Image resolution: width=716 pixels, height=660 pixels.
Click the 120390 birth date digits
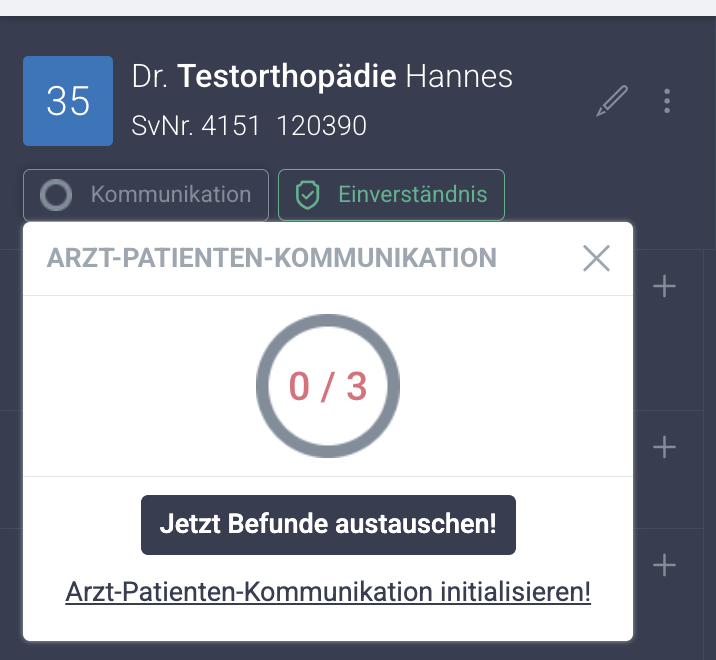(321, 126)
